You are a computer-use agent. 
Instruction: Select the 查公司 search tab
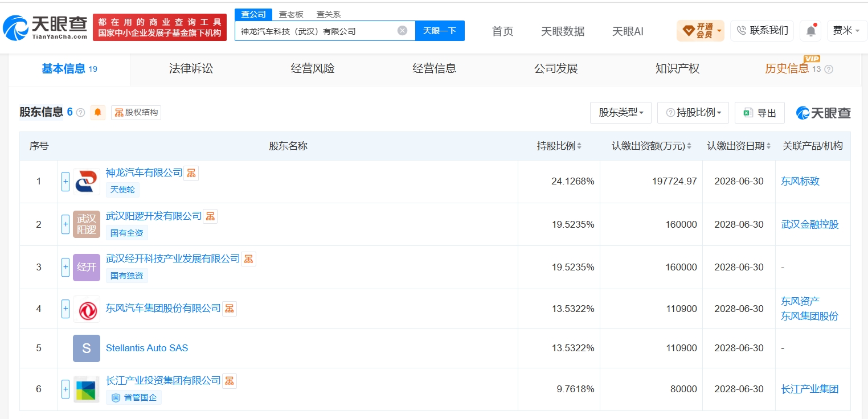253,15
